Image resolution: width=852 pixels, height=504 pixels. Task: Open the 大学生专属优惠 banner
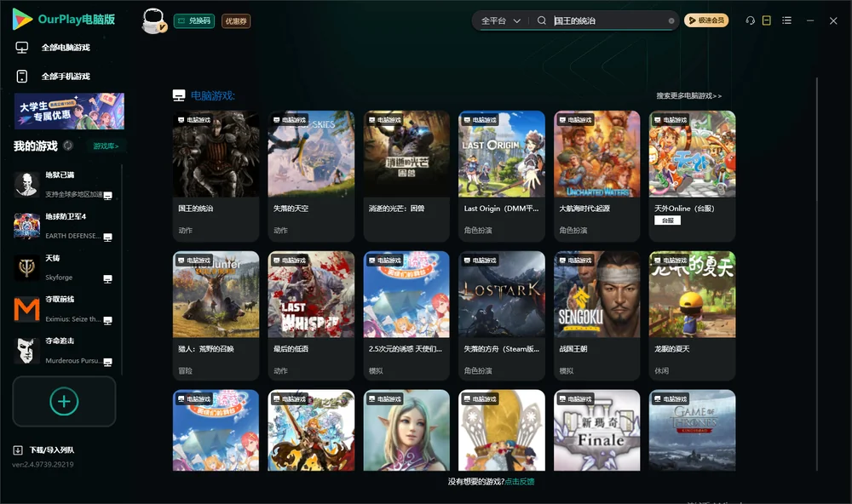pyautogui.click(x=70, y=112)
